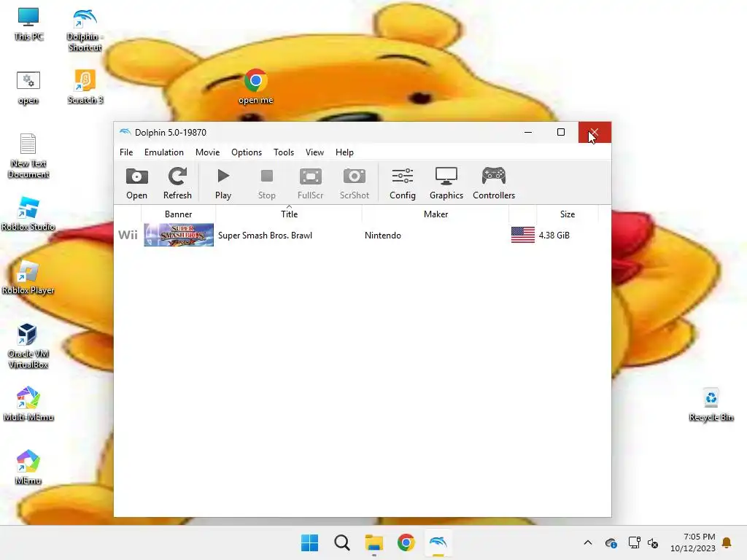Select the This PC desktop icon
Viewport: 747px width, 560px height.
[x=28, y=24]
